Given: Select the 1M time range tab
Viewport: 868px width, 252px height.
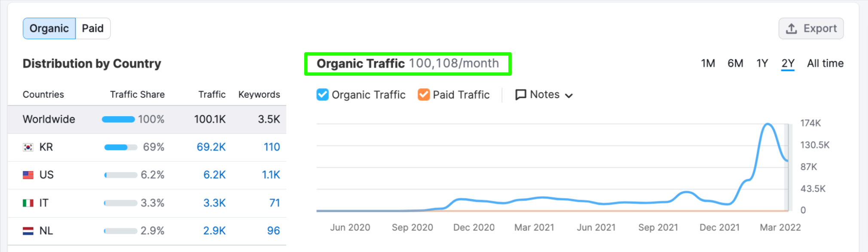Looking at the screenshot, I should click(707, 63).
